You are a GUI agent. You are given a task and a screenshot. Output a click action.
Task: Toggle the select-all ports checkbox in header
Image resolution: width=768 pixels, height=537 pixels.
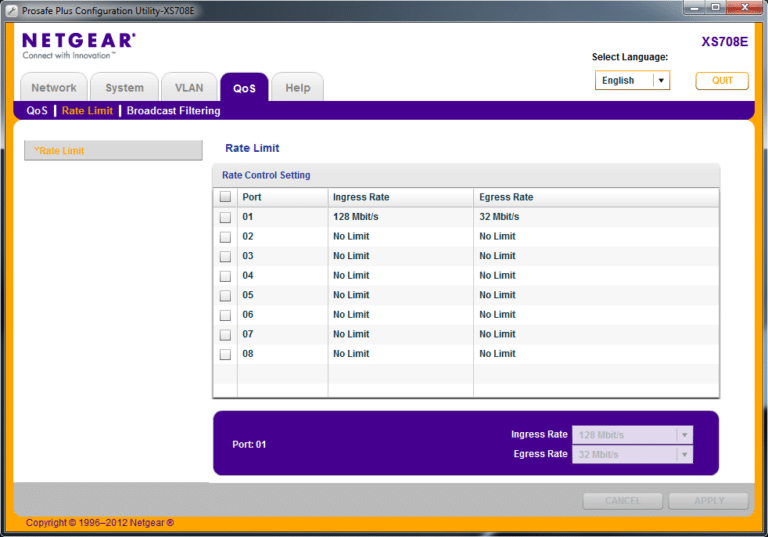[x=225, y=197]
